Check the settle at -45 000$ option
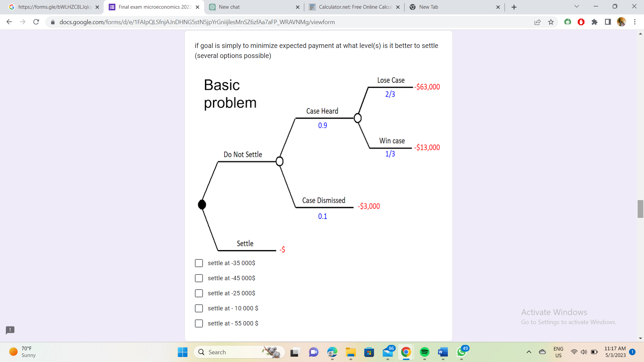The image size is (644, 362). click(x=199, y=278)
